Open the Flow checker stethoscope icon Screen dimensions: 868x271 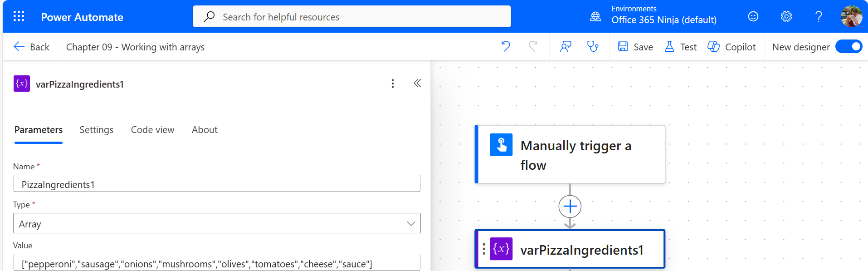(x=593, y=46)
